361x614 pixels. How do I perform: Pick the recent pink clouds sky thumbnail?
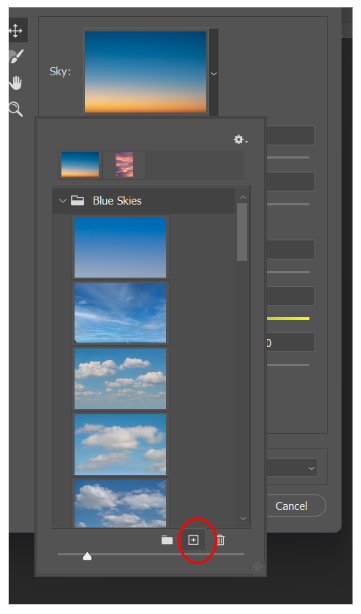click(x=124, y=165)
